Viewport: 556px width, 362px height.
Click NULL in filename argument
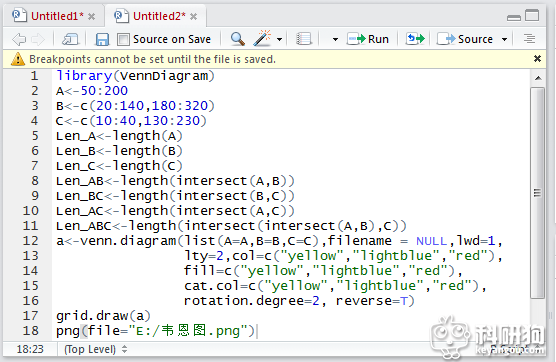point(431,241)
